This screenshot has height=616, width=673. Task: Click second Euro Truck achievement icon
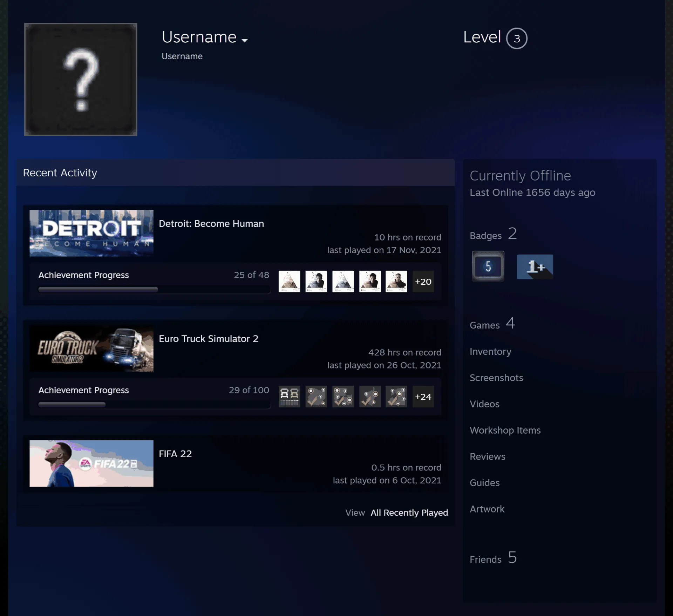point(316,397)
